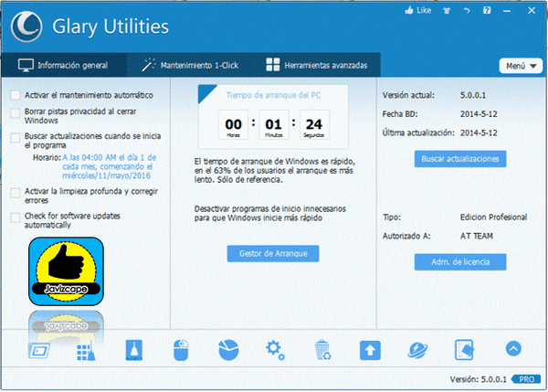Open the registry cleaner grid-broom icon

[86, 350]
